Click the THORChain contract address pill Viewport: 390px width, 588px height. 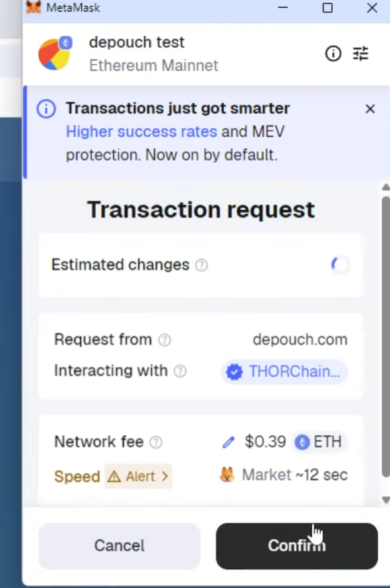[x=285, y=372]
